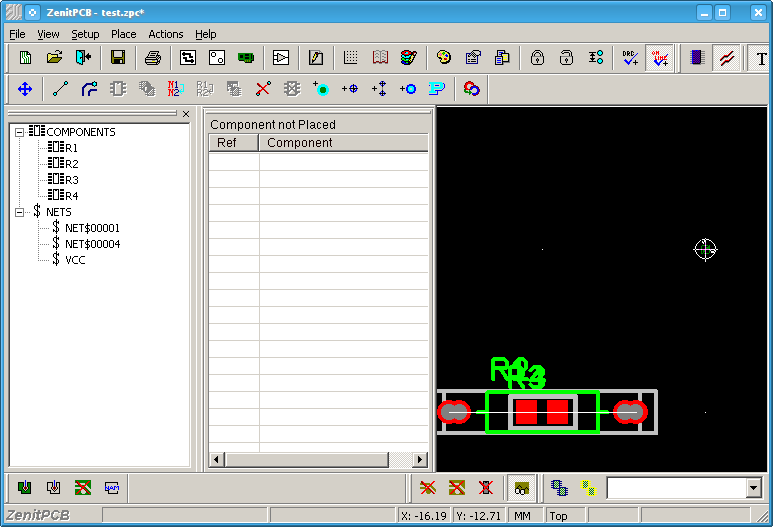
Task: Collapse the COMPONENTS tree node
Action: pyautogui.click(x=19, y=132)
